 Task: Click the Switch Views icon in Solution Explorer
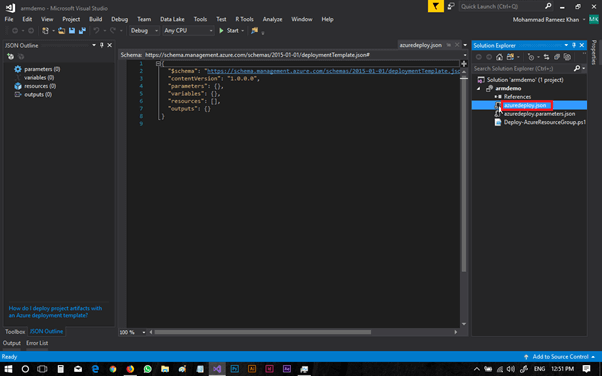510,57
